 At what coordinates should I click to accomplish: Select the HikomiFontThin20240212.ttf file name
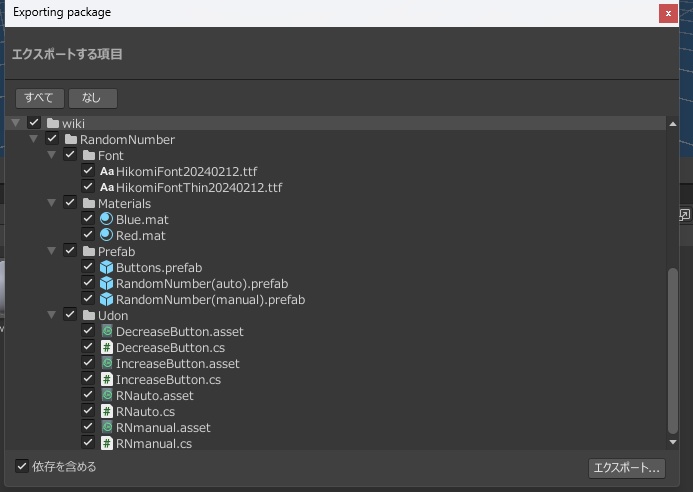tap(199, 187)
